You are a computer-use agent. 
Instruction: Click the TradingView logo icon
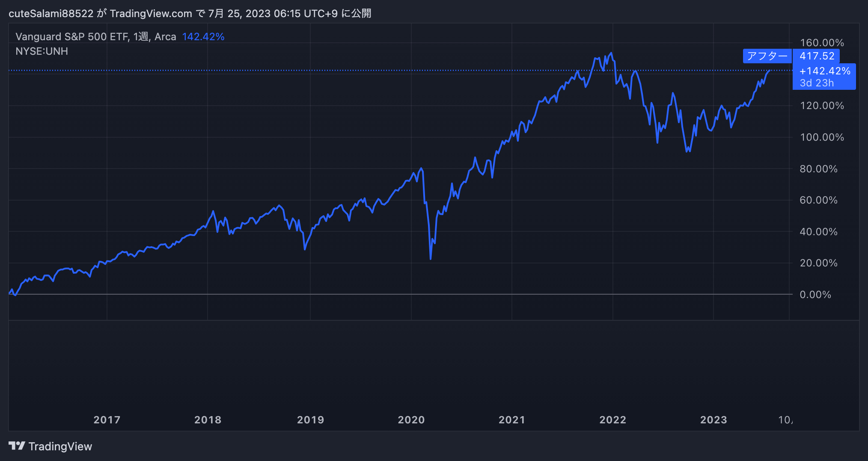click(x=17, y=446)
